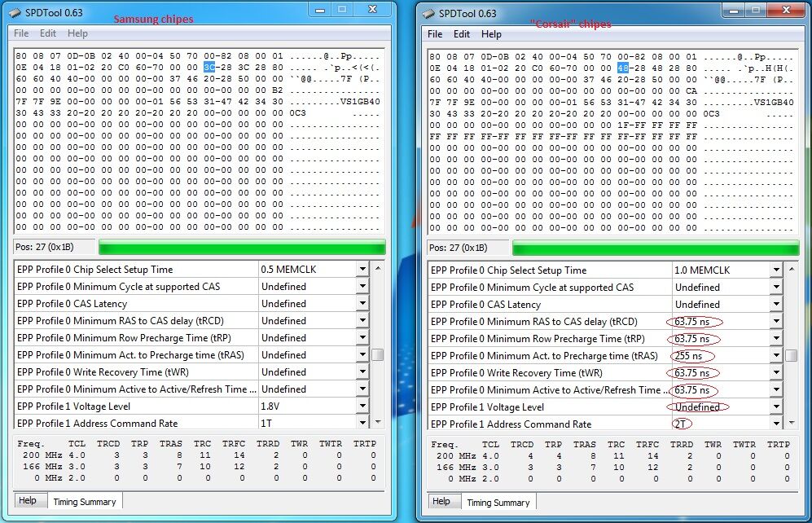Expand Profile 1 Voltage Level dropdown in left window

pos(362,406)
